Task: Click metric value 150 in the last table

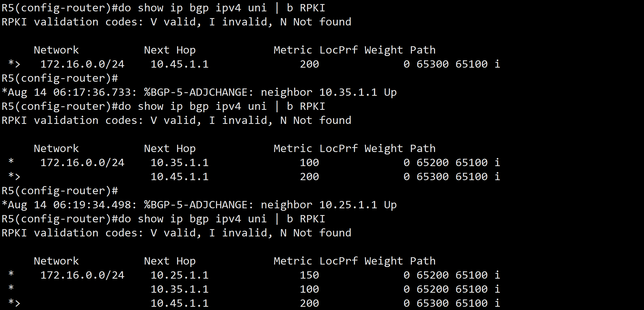Action: pyautogui.click(x=309, y=275)
